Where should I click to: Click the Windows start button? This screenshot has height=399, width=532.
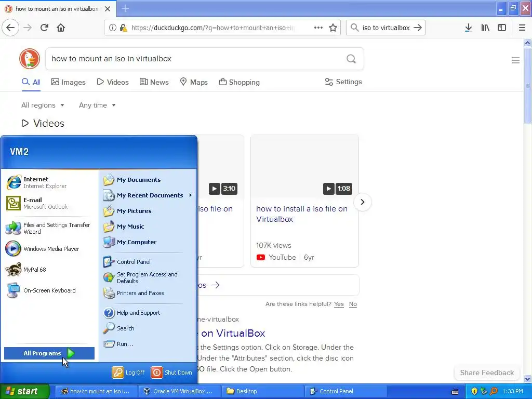pos(24,391)
